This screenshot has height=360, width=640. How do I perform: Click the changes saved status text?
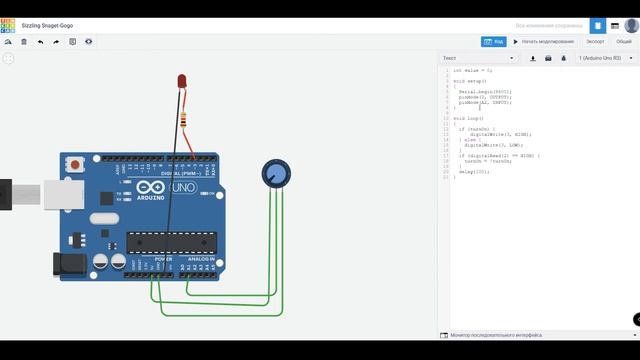(x=549, y=26)
